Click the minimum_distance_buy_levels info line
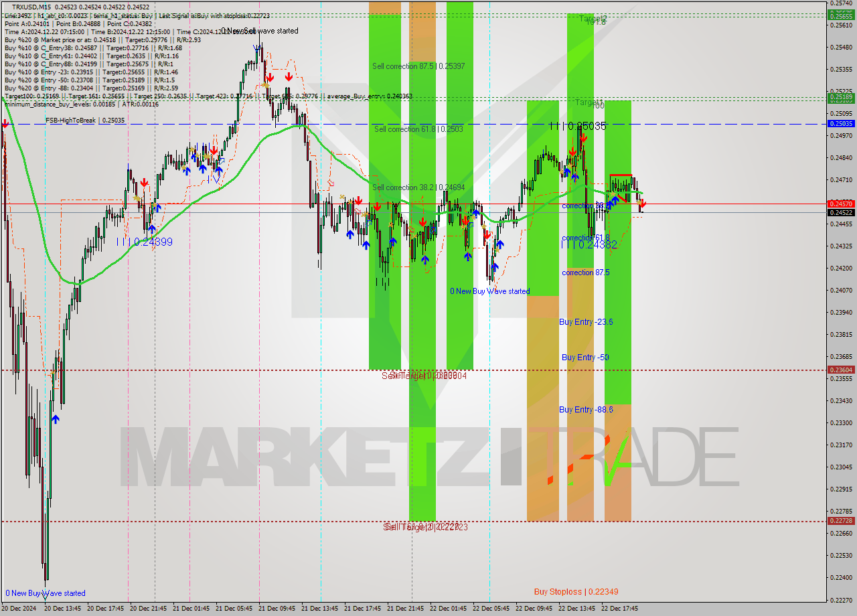 coord(81,104)
